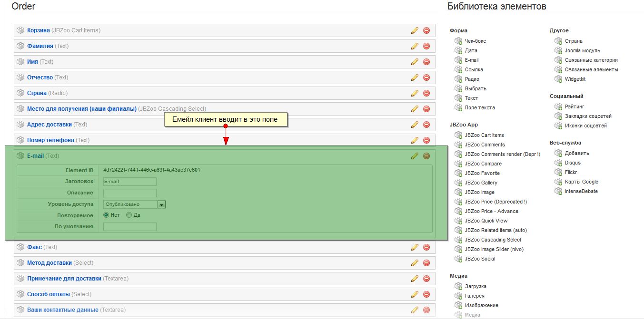Viewport: 644px width, 319px height.
Task: Click the Описание input field
Action: [129, 193]
